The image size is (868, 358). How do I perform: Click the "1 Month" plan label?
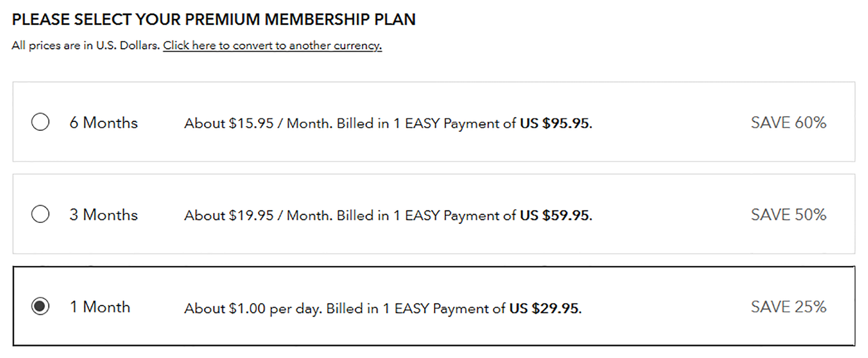tap(100, 307)
